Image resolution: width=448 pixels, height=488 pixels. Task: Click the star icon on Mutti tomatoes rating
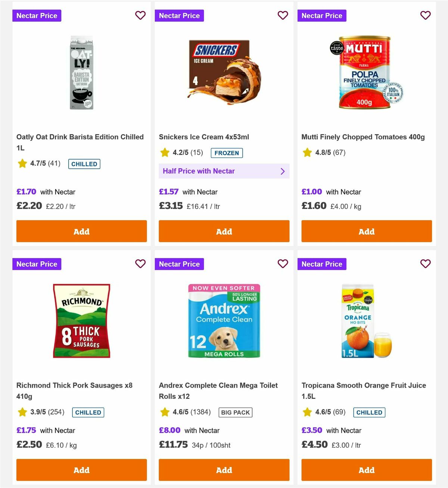coord(307,152)
